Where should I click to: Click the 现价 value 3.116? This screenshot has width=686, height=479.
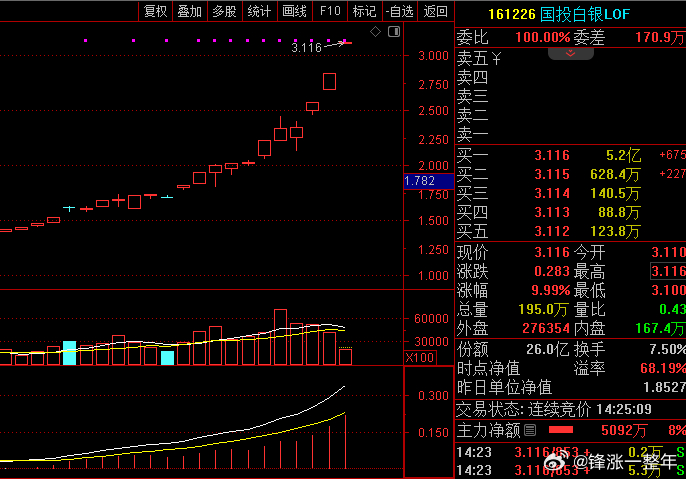pos(552,252)
